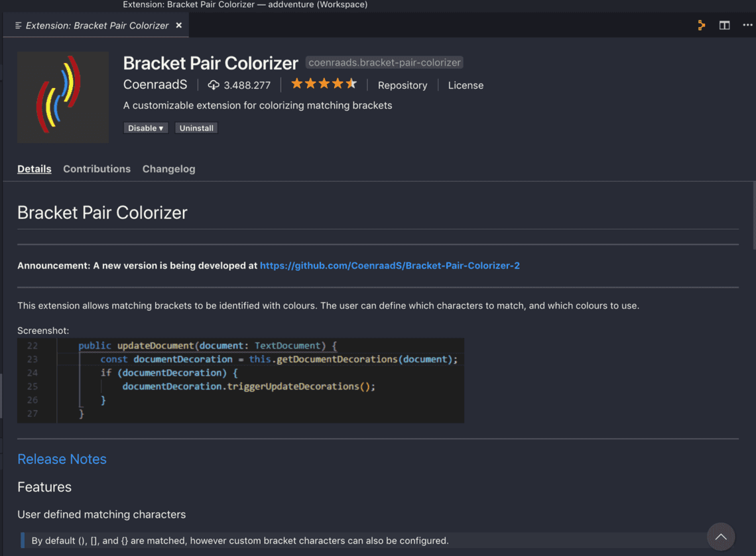The height and width of the screenshot is (556, 756).
Task: Click the orange branch graph icon in editor toolbar
Action: pyautogui.click(x=701, y=25)
